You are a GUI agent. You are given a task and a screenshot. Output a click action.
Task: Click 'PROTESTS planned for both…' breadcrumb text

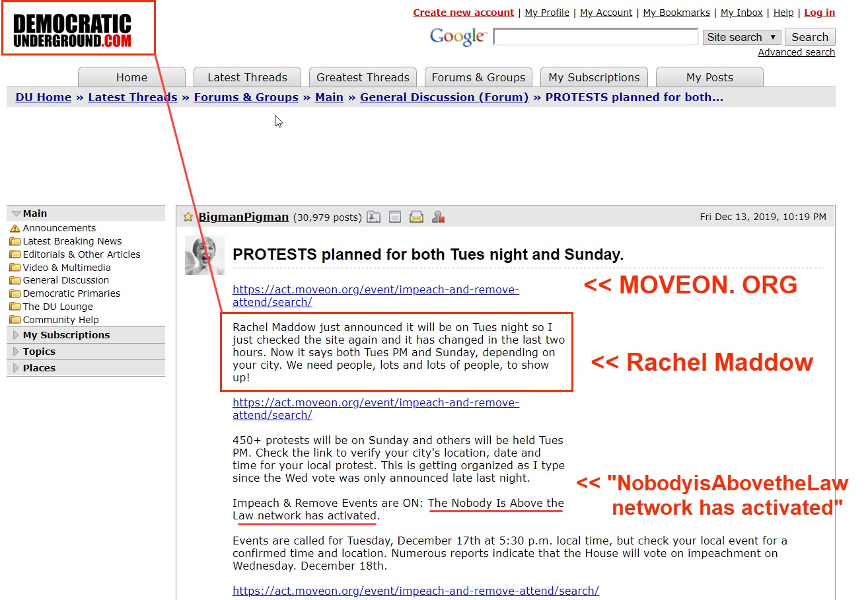[634, 97]
